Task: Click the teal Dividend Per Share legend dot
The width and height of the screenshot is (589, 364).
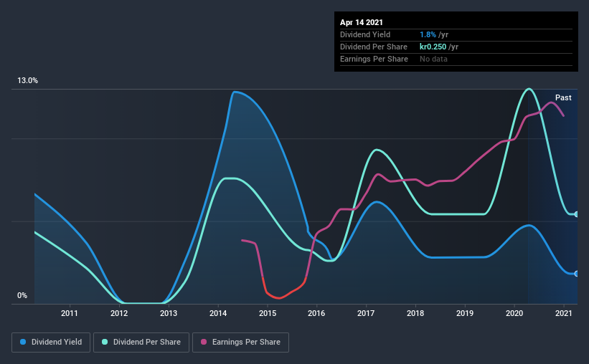Action: (105, 342)
